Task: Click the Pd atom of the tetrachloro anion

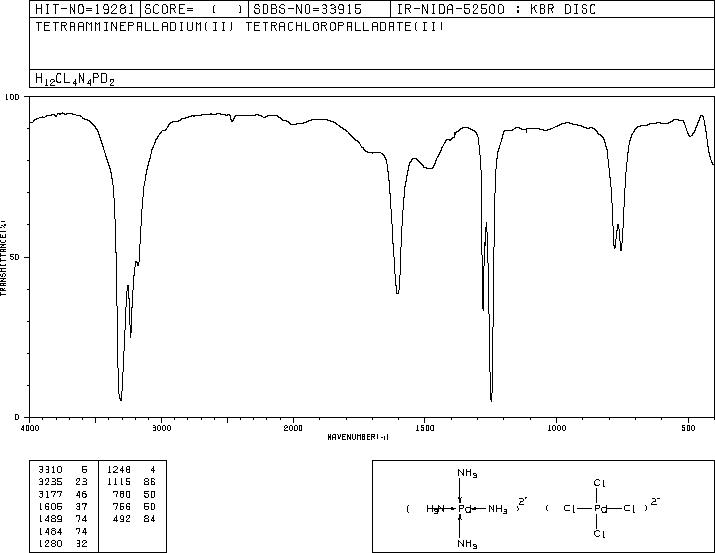Action: (x=601, y=509)
